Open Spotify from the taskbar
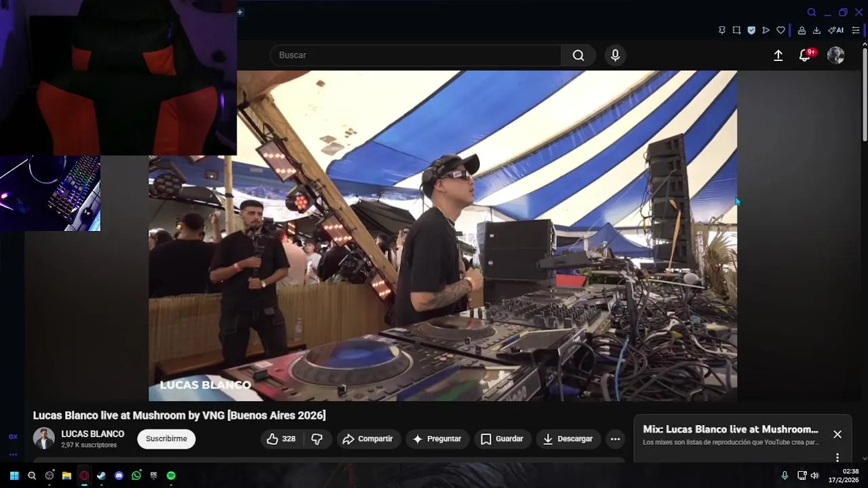This screenshot has width=868, height=488. coord(171,476)
